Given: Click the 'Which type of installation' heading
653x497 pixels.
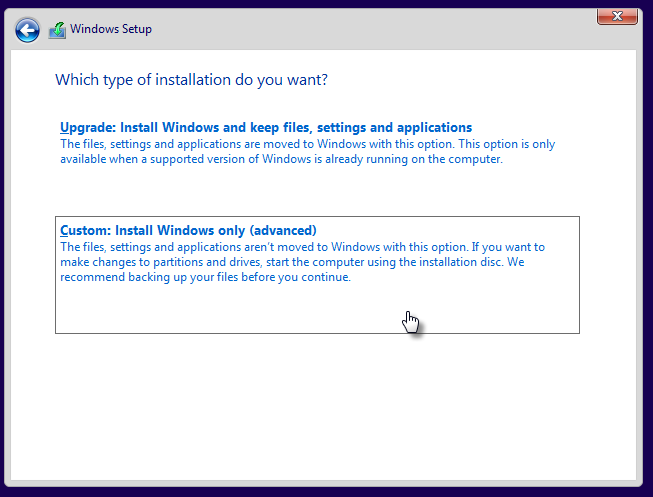Looking at the screenshot, I should click(x=192, y=80).
